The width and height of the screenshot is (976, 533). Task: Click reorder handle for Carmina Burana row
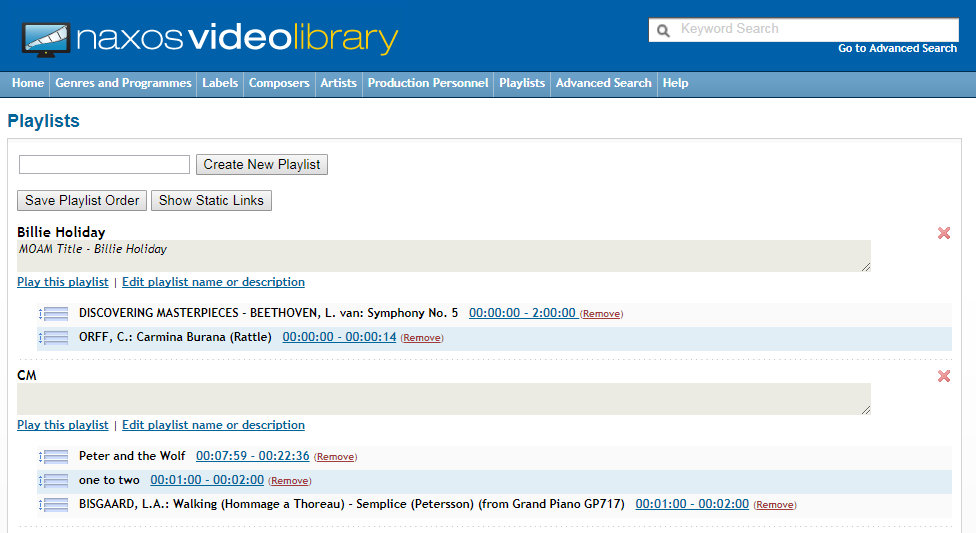tap(54, 338)
